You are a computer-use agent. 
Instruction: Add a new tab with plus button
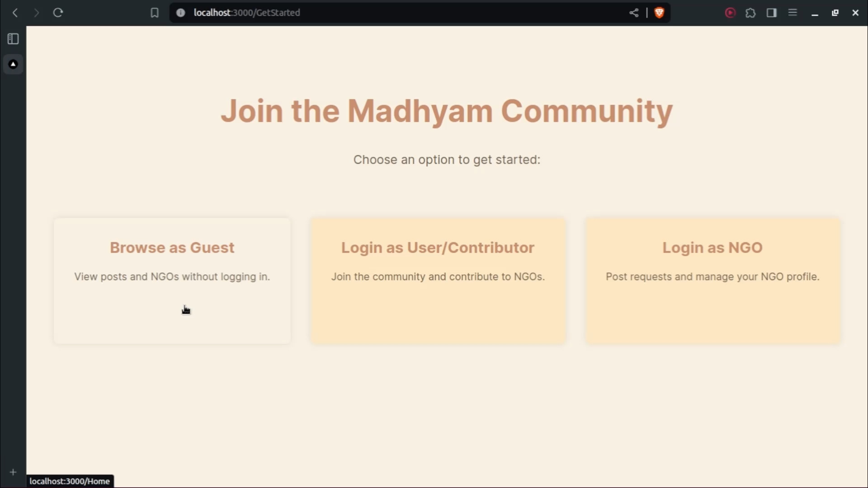click(x=13, y=472)
